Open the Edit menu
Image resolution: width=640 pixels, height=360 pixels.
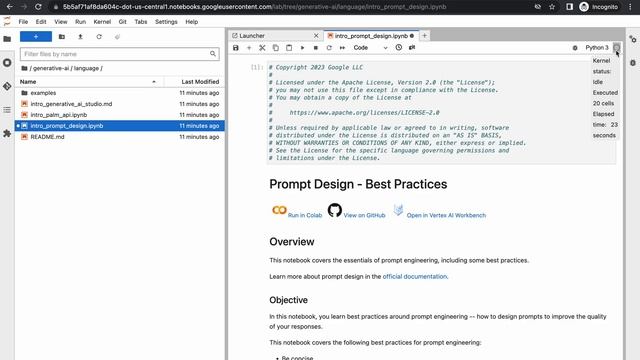coord(41,22)
